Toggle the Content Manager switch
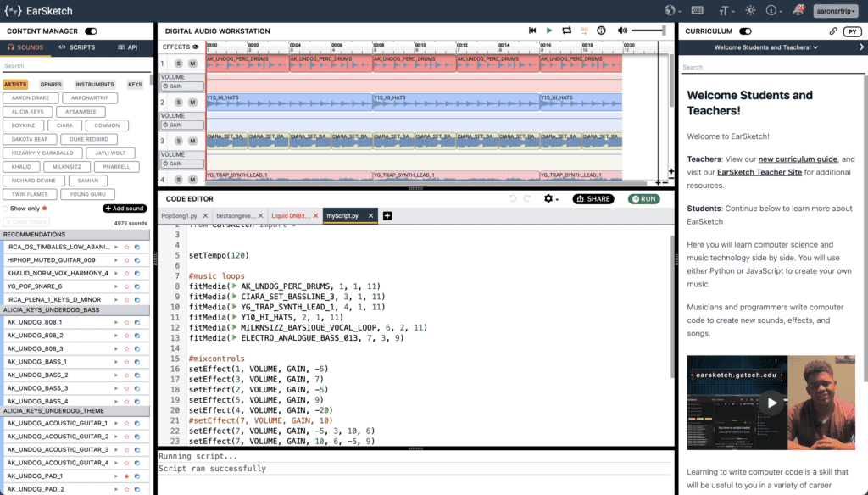Screen dimensions: 868x495 click(x=91, y=31)
